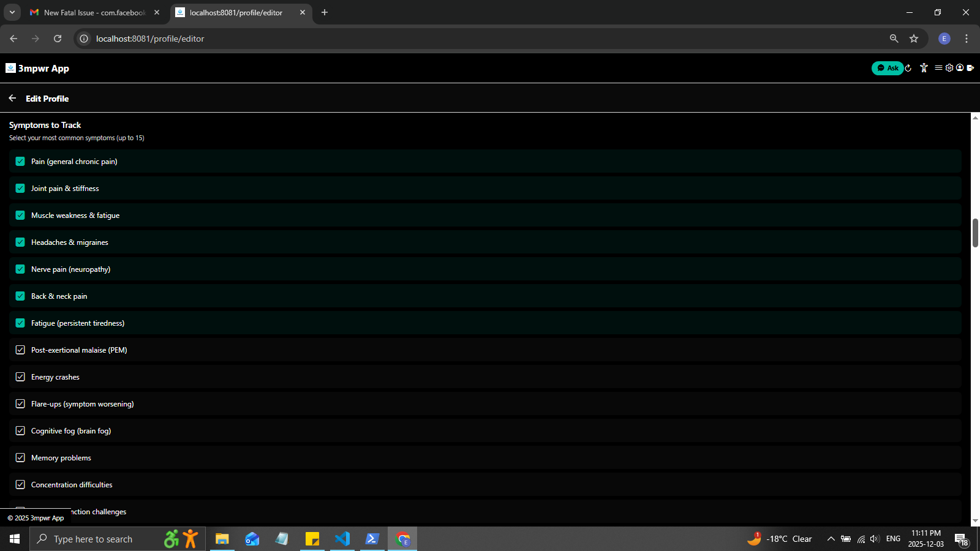Screen dimensions: 980x551
Task: Open accessibility options icon in header
Action: click(x=924, y=68)
